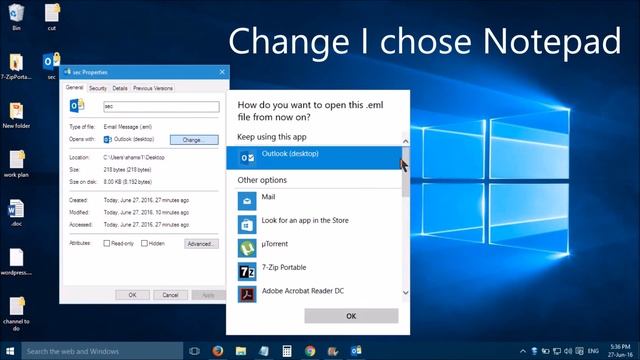Click the Change... button in Properties
Viewport: 640px width, 360px height.
click(194, 140)
